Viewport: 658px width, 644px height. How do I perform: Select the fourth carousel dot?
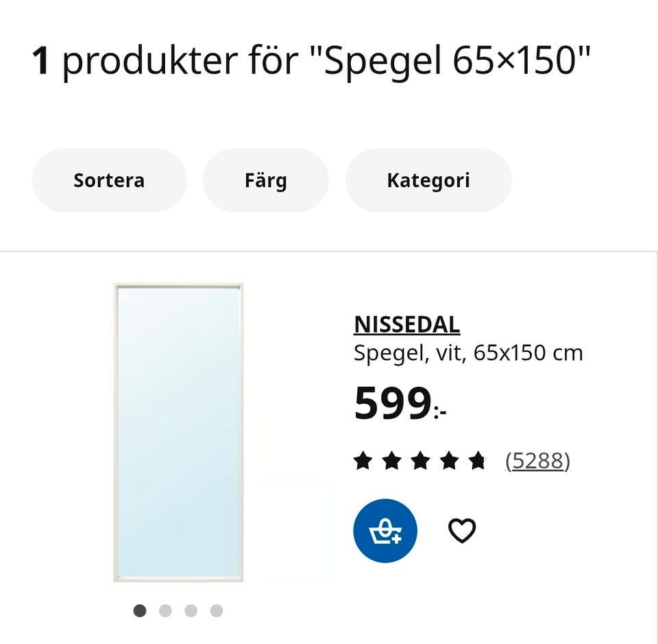pos(217,610)
